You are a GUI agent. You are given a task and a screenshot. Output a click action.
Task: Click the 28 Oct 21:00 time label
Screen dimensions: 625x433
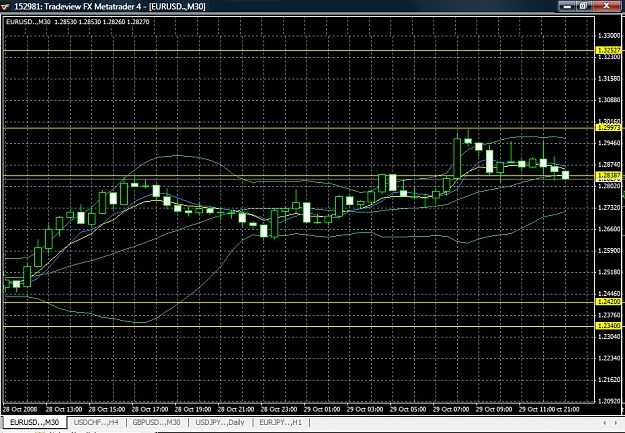pos(236,409)
